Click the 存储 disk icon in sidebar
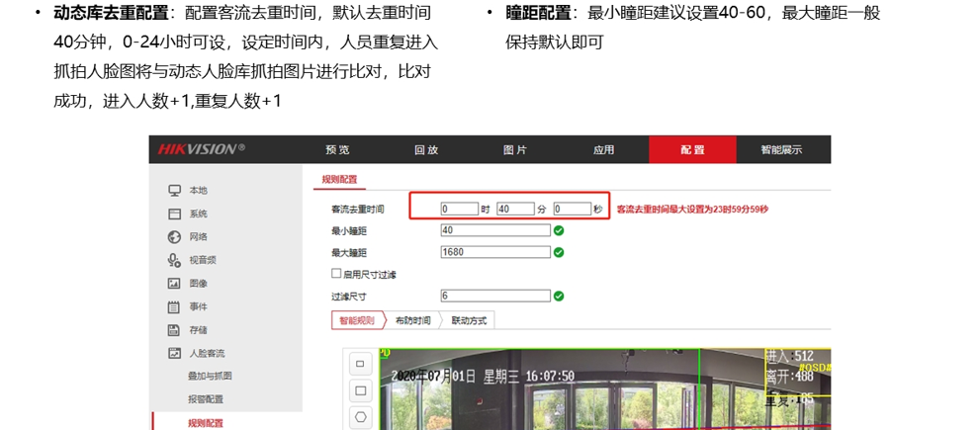The image size is (980, 430). (x=174, y=329)
